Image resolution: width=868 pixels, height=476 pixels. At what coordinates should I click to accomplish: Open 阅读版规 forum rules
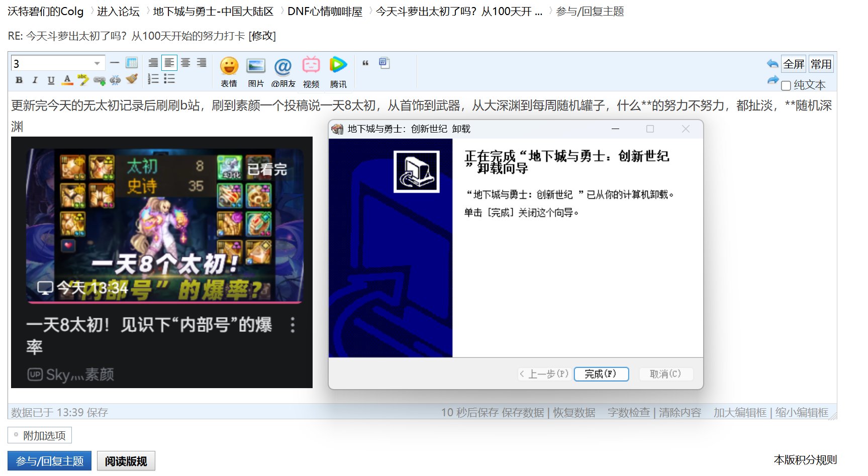pyautogui.click(x=126, y=461)
